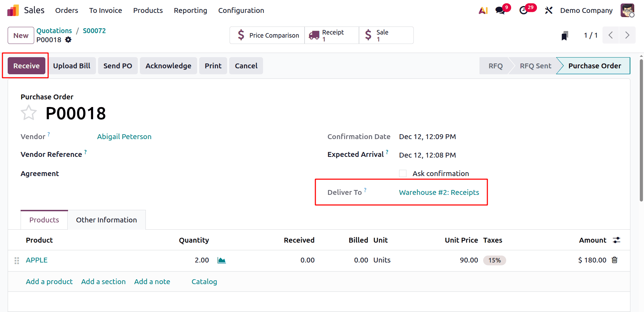644x312 pixels.
Task: Open the Reporting menu
Action: click(190, 10)
